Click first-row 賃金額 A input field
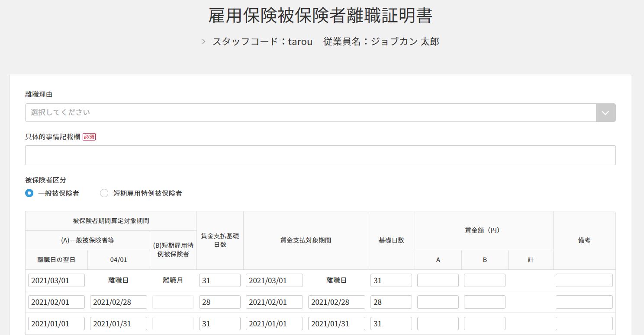 click(438, 281)
